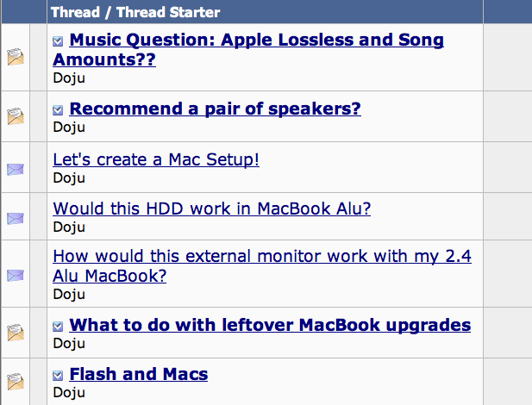Open Let's create a Mac Setup thread
532x405 pixels.
coord(156,159)
